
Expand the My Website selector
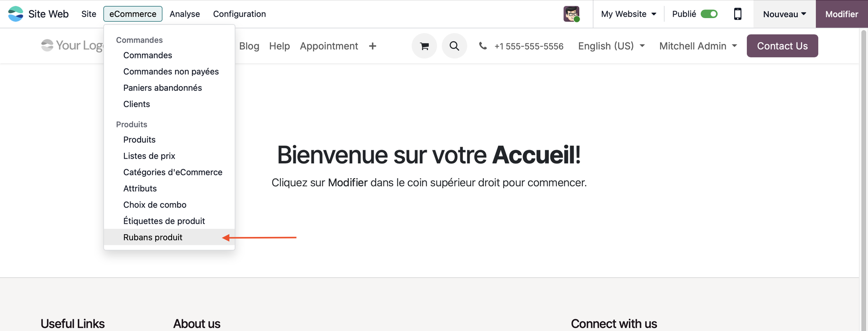click(x=628, y=14)
